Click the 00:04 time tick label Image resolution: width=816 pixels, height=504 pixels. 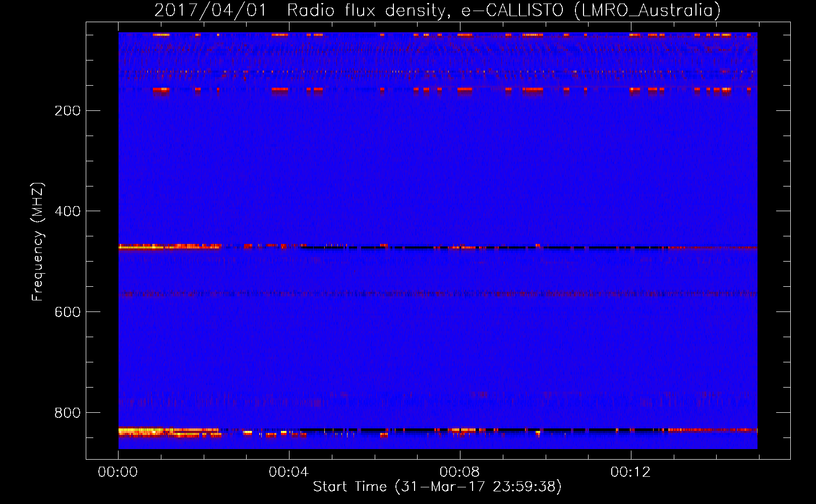click(x=289, y=472)
